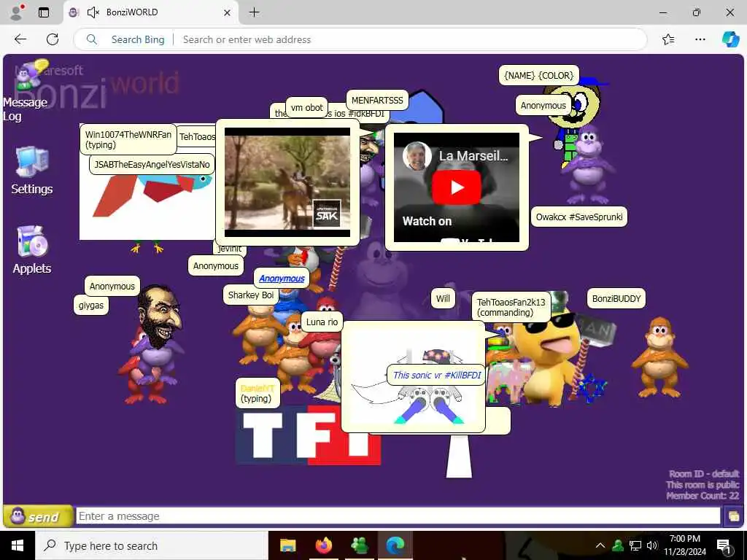
Task: Click the This sonic vr #KillBFDI message
Action: (x=437, y=376)
